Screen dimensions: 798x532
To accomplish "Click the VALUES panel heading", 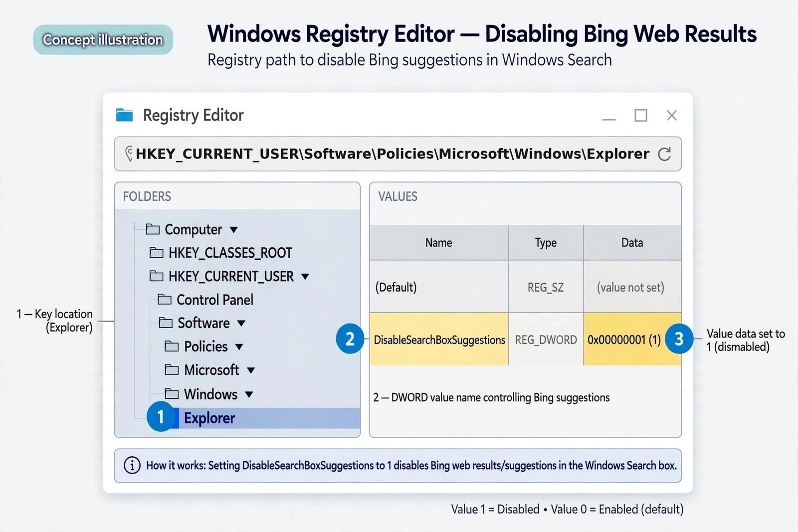I will click(x=398, y=196).
